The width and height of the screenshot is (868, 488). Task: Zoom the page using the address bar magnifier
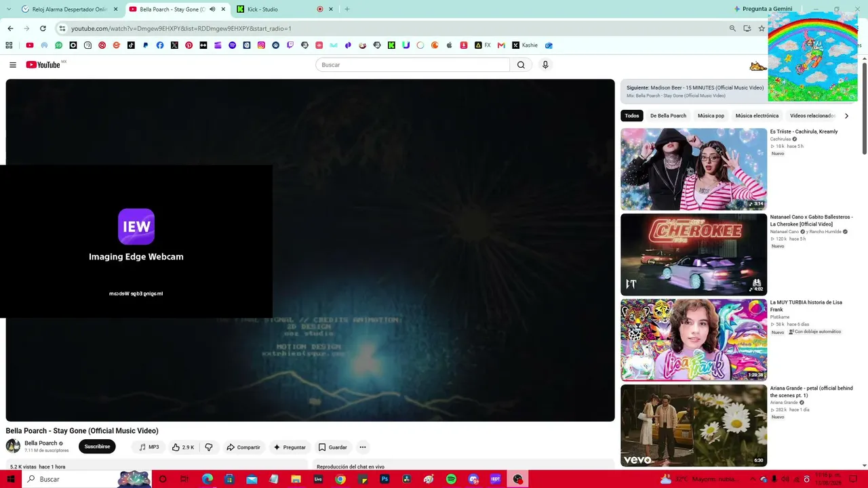(x=732, y=28)
